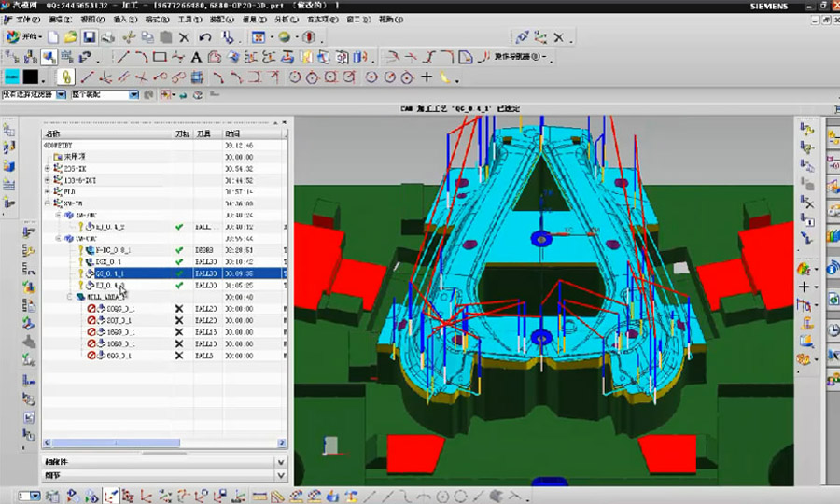Click the cyan color swatch

11,77
